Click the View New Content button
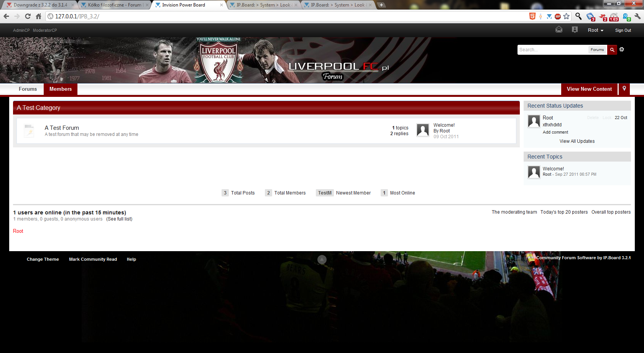The width and height of the screenshot is (644, 353). tap(589, 89)
